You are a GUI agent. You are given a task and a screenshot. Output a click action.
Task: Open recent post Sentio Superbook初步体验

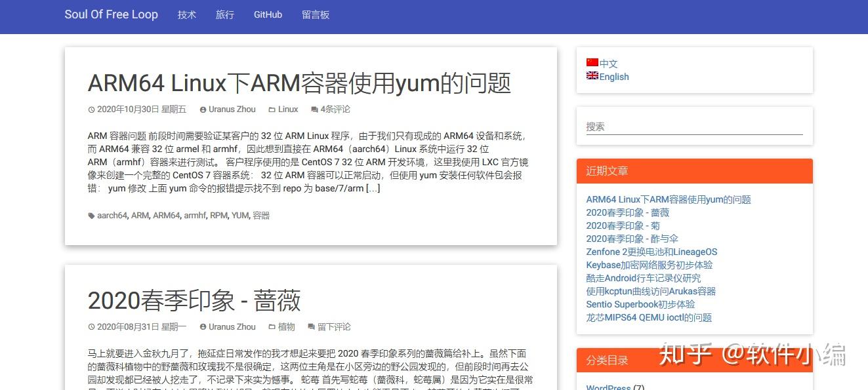pos(640,305)
